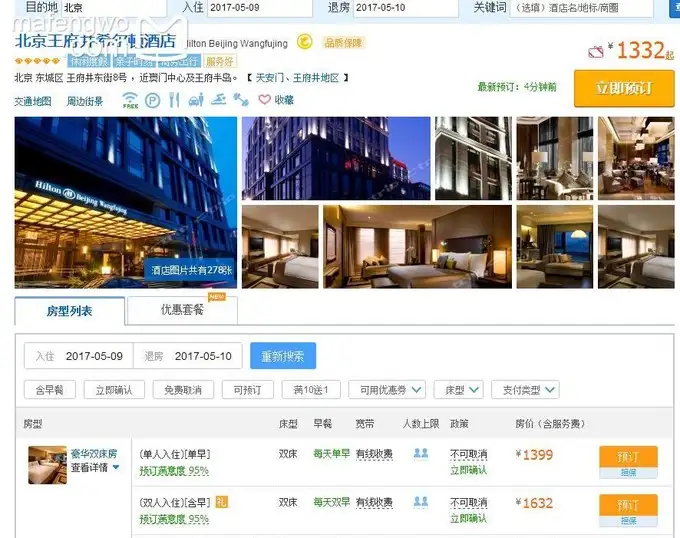
Task: Click the 立即预订 button
Action: (x=624, y=88)
